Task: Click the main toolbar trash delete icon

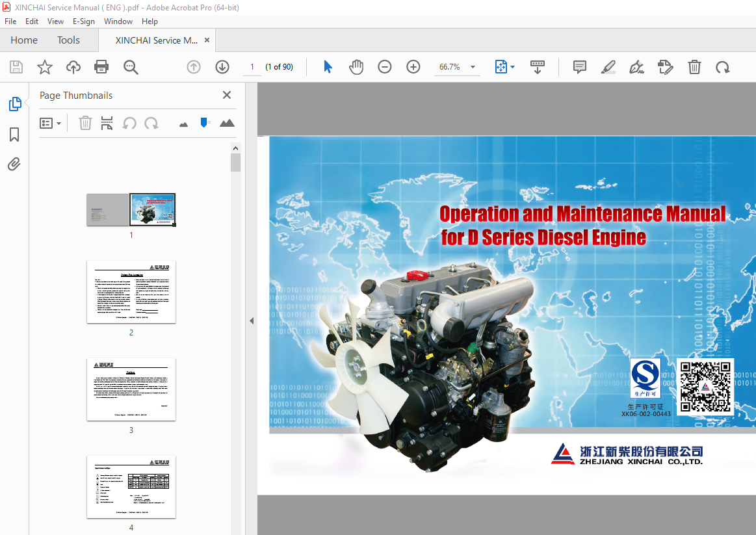Action: (694, 67)
